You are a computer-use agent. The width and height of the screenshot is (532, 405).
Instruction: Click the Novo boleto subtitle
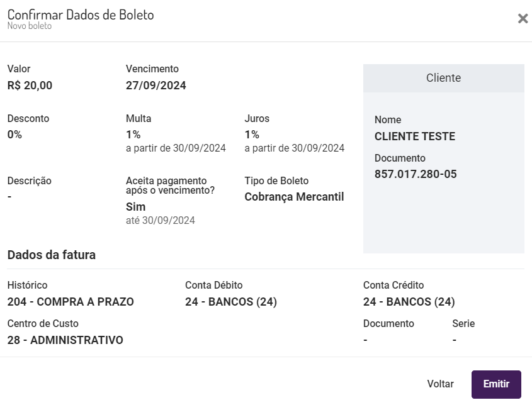(x=30, y=26)
